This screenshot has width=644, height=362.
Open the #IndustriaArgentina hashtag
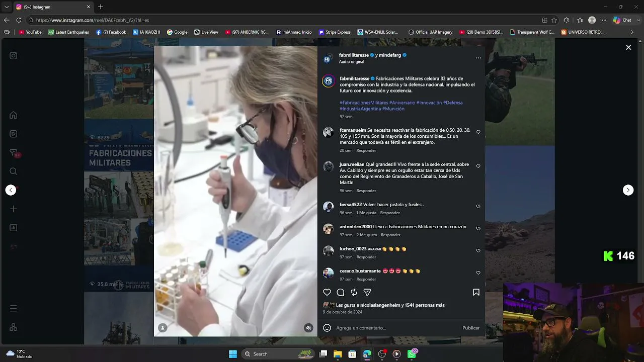pyautogui.click(x=360, y=109)
